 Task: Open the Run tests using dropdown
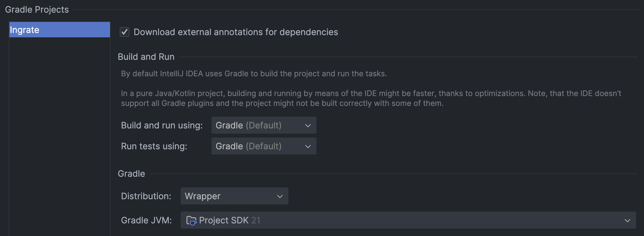click(x=264, y=146)
